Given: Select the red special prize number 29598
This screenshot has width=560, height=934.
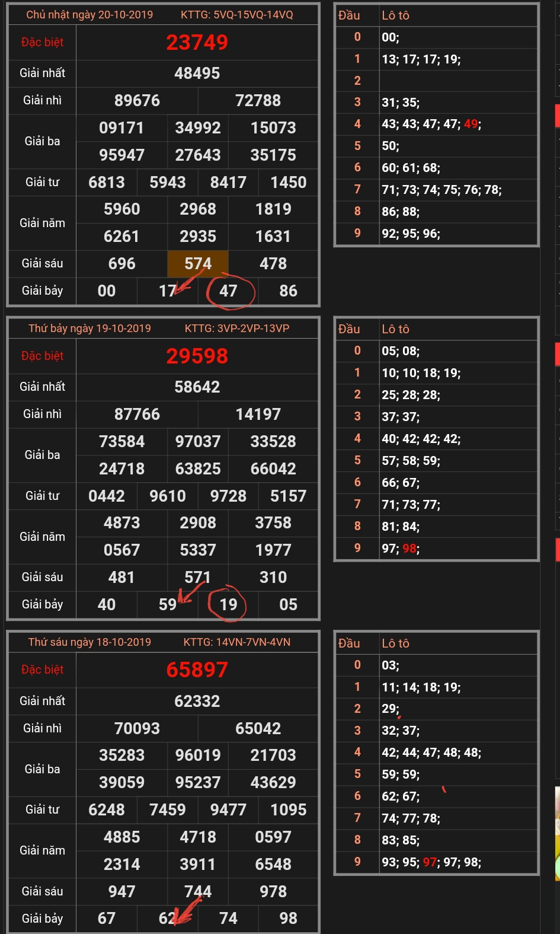Looking at the screenshot, I should coord(197,356).
